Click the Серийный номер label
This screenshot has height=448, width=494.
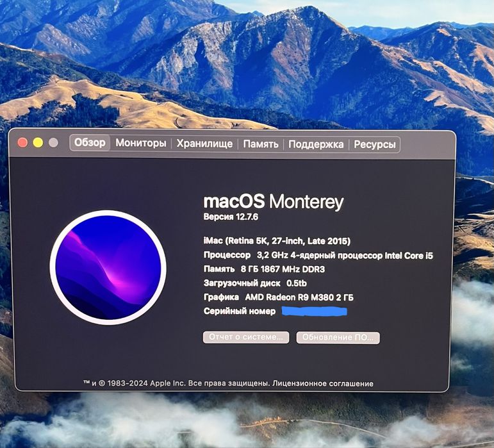[240, 311]
